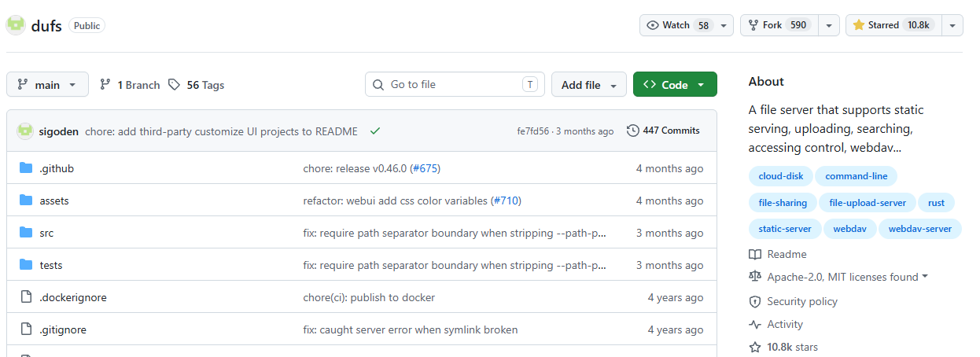Open the .gitignore file name
The height and width of the screenshot is (357, 980).
point(63,329)
